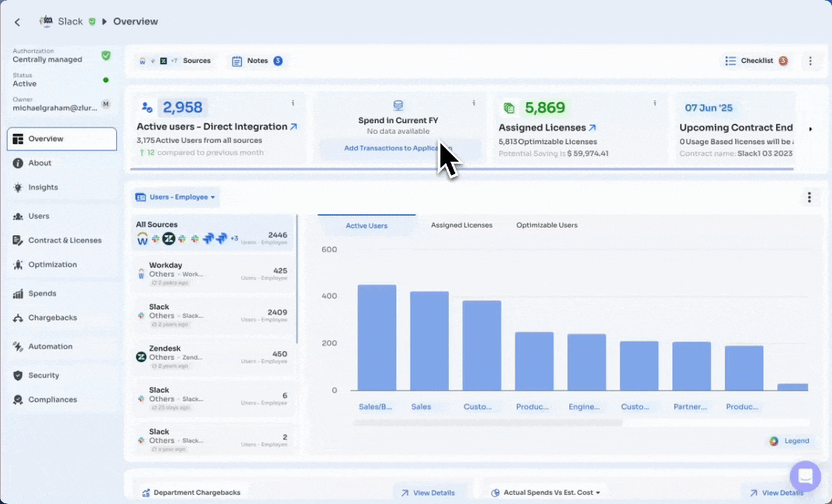Select the Slack source with 2409 users
This screenshot has width=832, height=504.
coord(212,315)
